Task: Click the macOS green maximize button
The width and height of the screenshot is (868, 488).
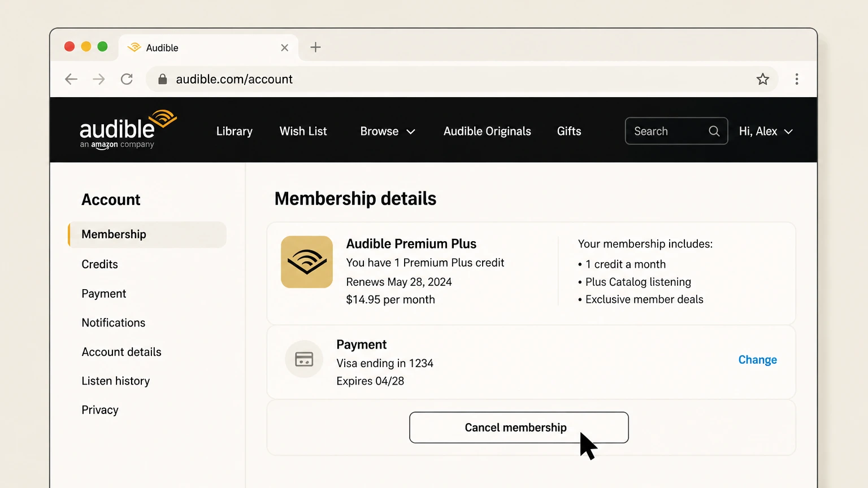Action: tap(102, 46)
